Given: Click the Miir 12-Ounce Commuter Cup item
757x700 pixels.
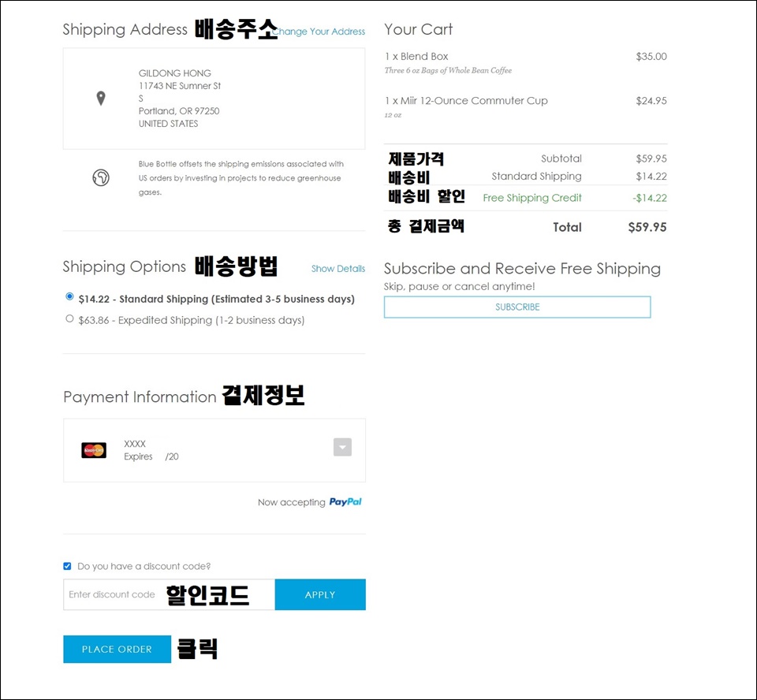Looking at the screenshot, I should pyautogui.click(x=466, y=101).
